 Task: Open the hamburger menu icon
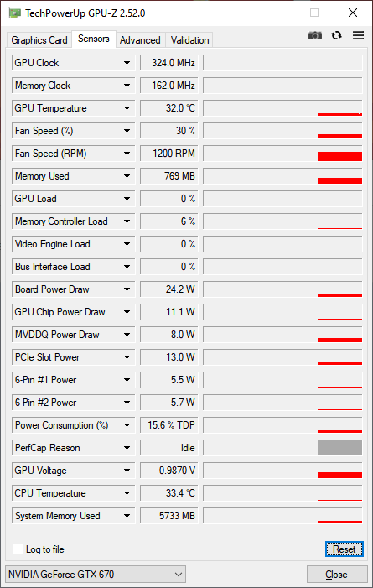(x=359, y=35)
